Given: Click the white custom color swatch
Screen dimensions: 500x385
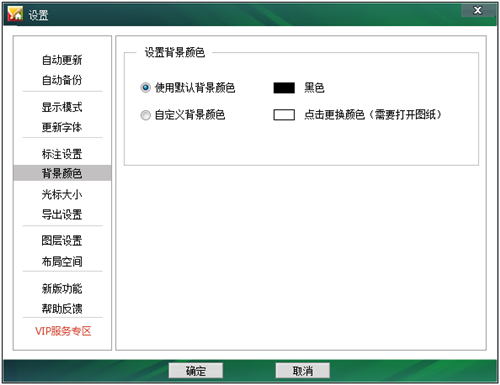Looking at the screenshot, I should [284, 115].
